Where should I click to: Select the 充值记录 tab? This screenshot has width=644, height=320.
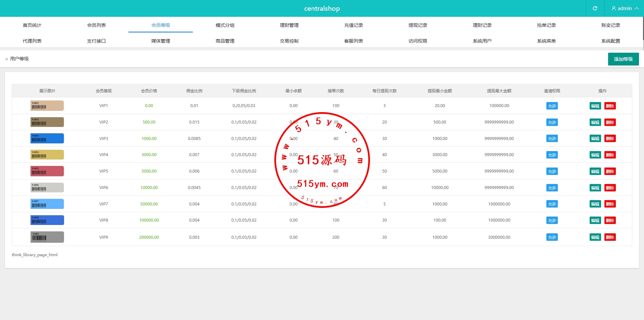click(x=354, y=25)
